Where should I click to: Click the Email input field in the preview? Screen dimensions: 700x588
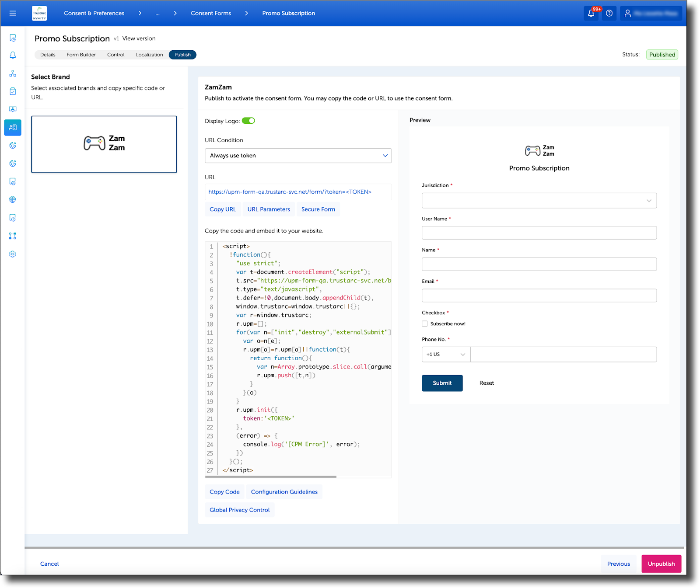tap(539, 296)
